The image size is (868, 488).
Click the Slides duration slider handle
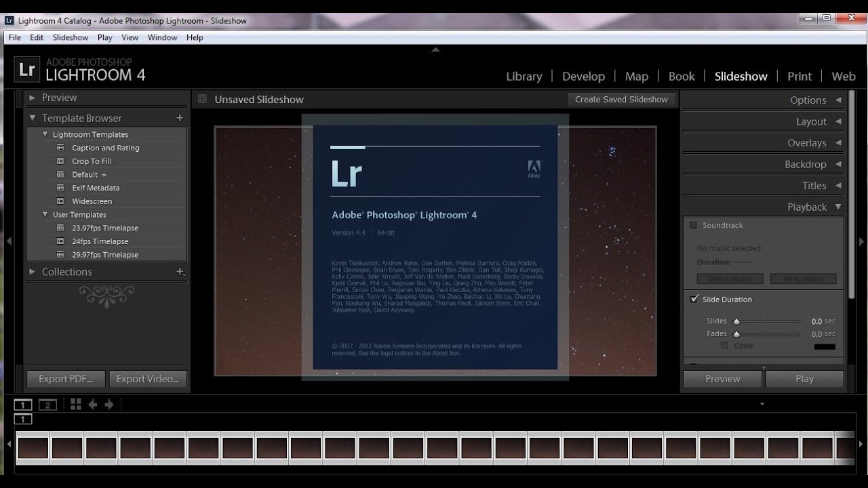tap(736, 321)
